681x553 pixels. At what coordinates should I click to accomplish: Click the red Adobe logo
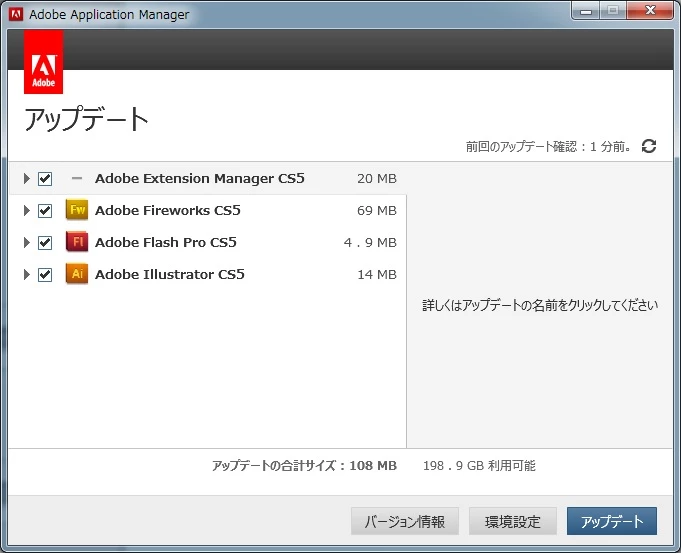tap(43, 62)
